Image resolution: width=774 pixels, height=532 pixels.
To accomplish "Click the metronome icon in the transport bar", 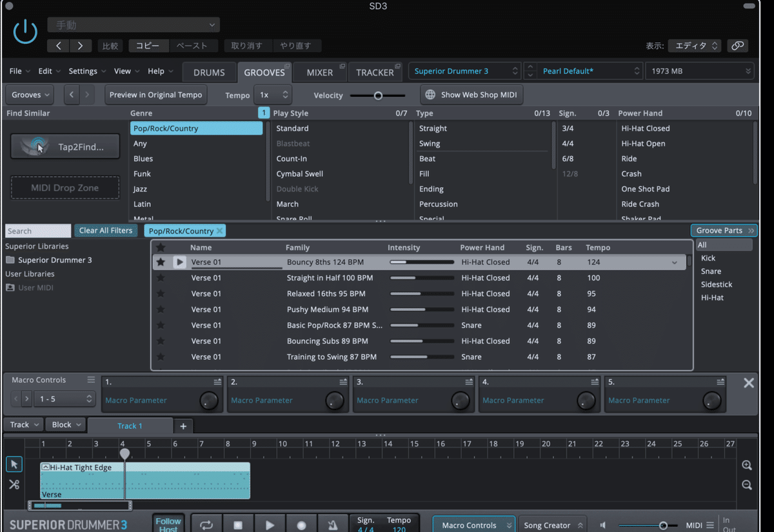I will point(333,524).
